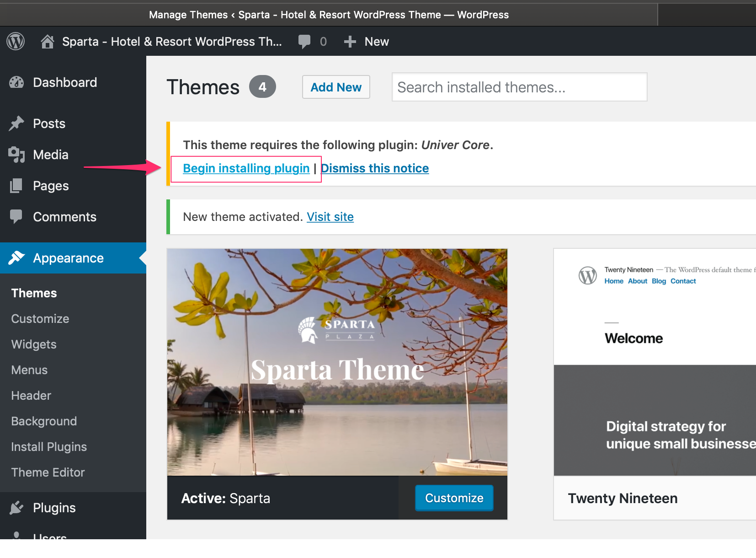Open Dashboard via its gauge icon
Screen dimensions: 756x558
click(16, 82)
